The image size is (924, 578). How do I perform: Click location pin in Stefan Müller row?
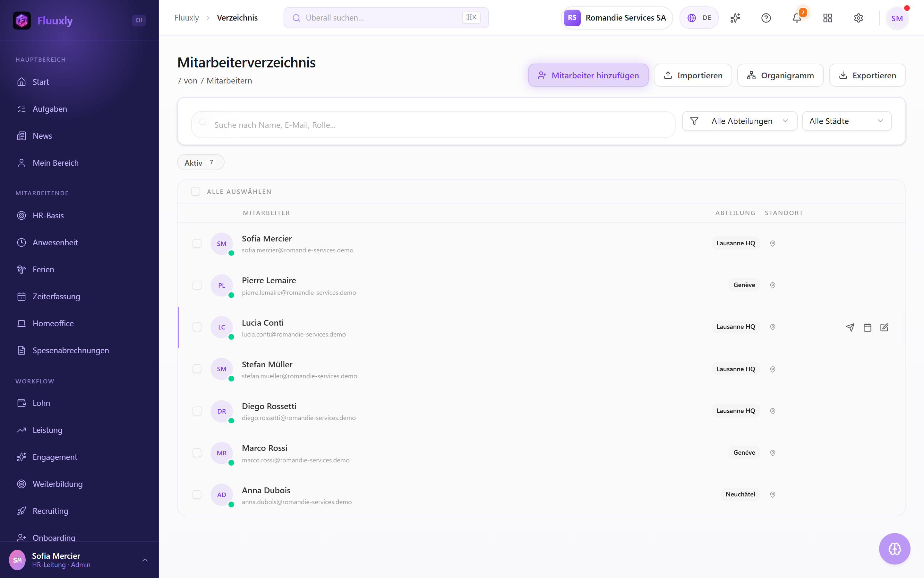tap(773, 369)
